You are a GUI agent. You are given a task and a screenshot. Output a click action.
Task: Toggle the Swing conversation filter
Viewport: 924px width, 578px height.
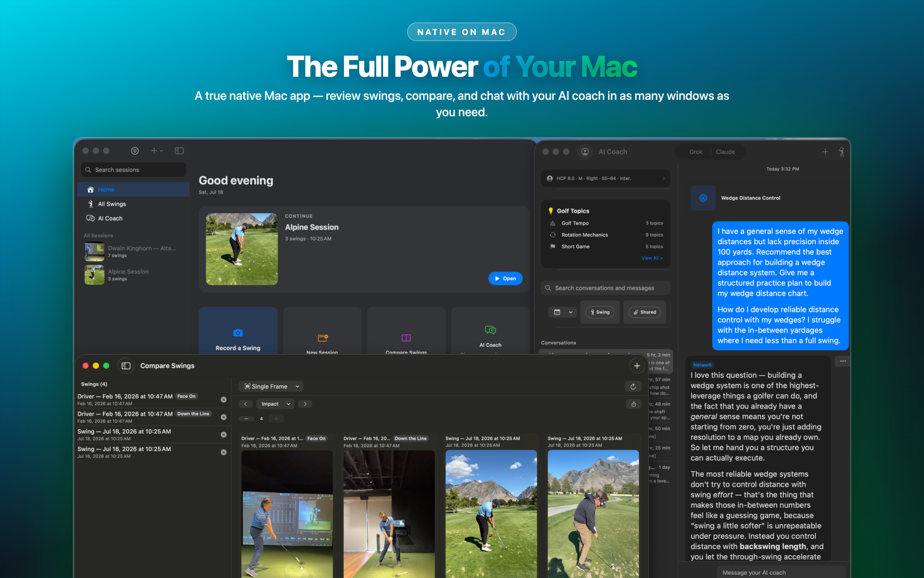click(599, 312)
